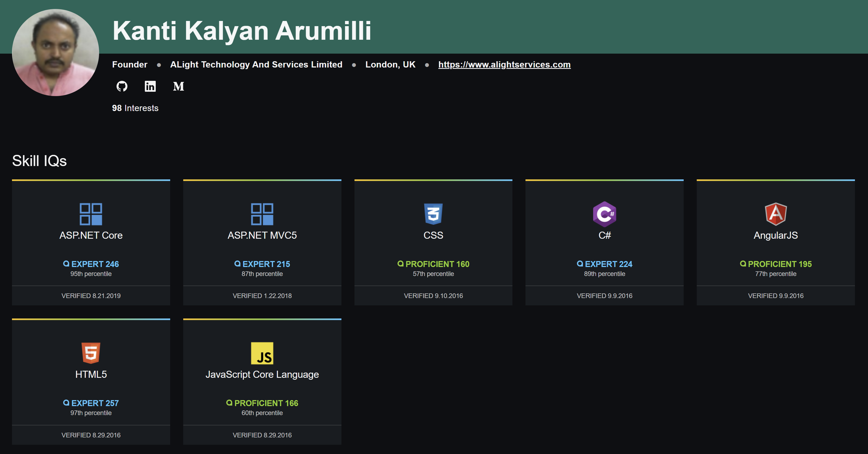
Task: Click the PROFICIENT 160 score
Action: pos(437,264)
